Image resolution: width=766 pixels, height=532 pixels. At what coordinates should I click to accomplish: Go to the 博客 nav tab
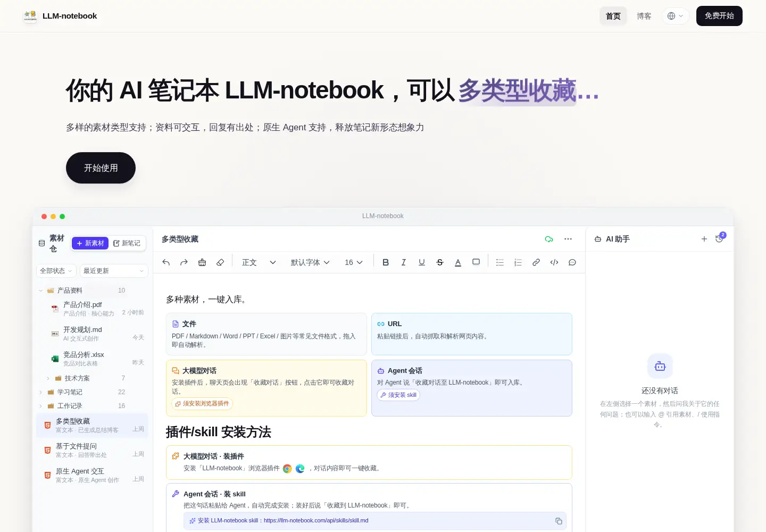644,16
